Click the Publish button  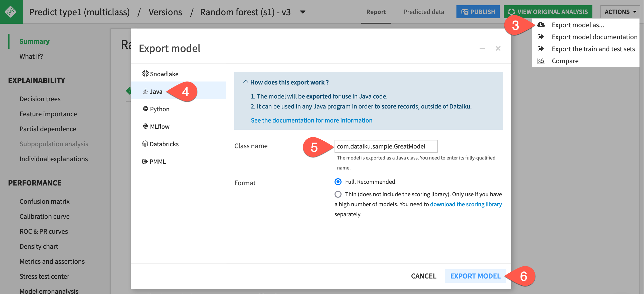[x=478, y=11]
